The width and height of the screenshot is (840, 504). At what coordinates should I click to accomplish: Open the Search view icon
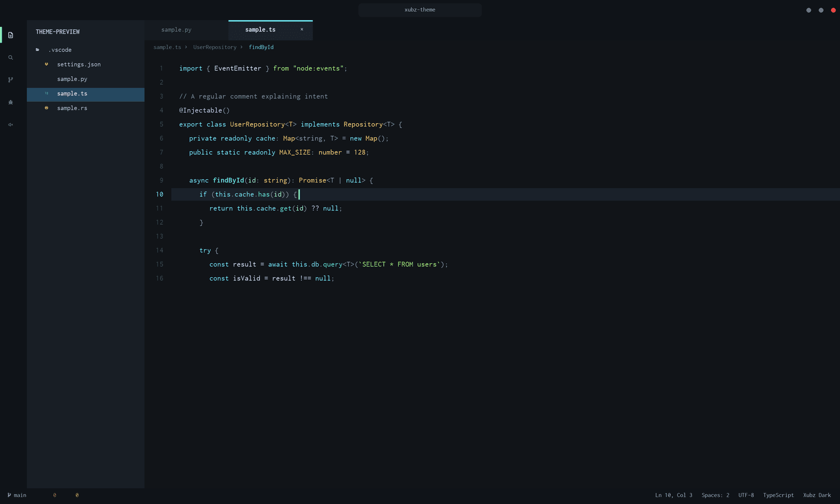tap(11, 58)
